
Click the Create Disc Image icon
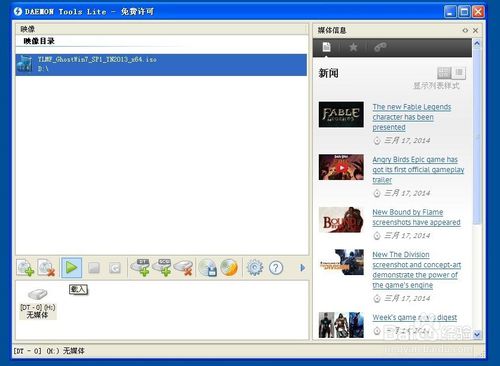point(208,268)
